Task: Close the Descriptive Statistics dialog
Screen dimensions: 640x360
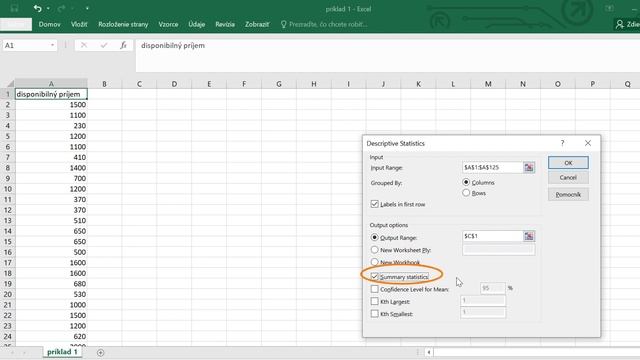Action: click(x=588, y=143)
